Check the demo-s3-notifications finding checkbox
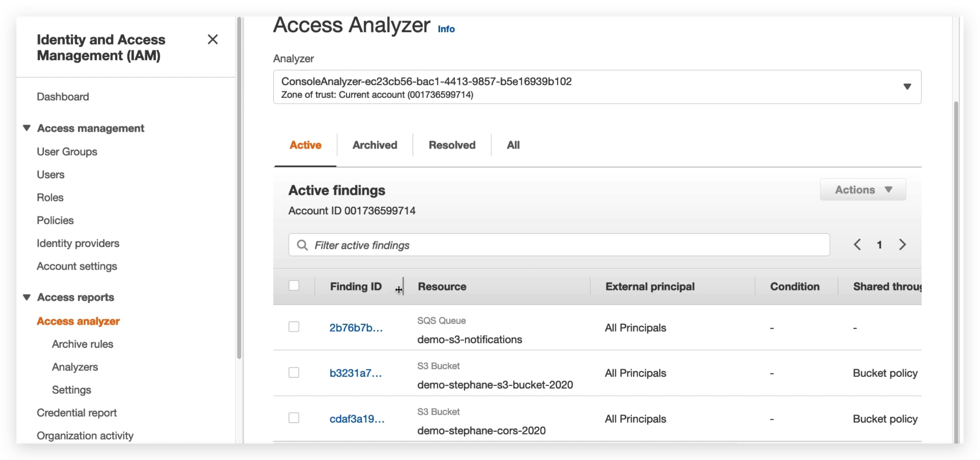 coord(294,327)
